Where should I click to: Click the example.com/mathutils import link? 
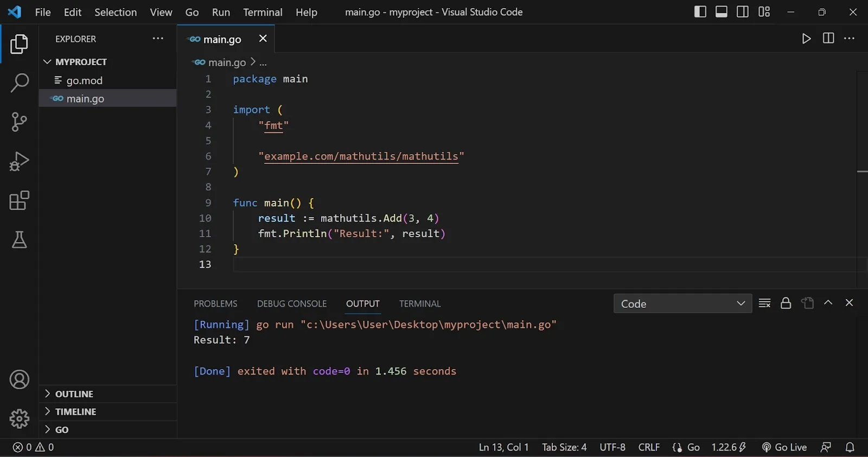(361, 156)
